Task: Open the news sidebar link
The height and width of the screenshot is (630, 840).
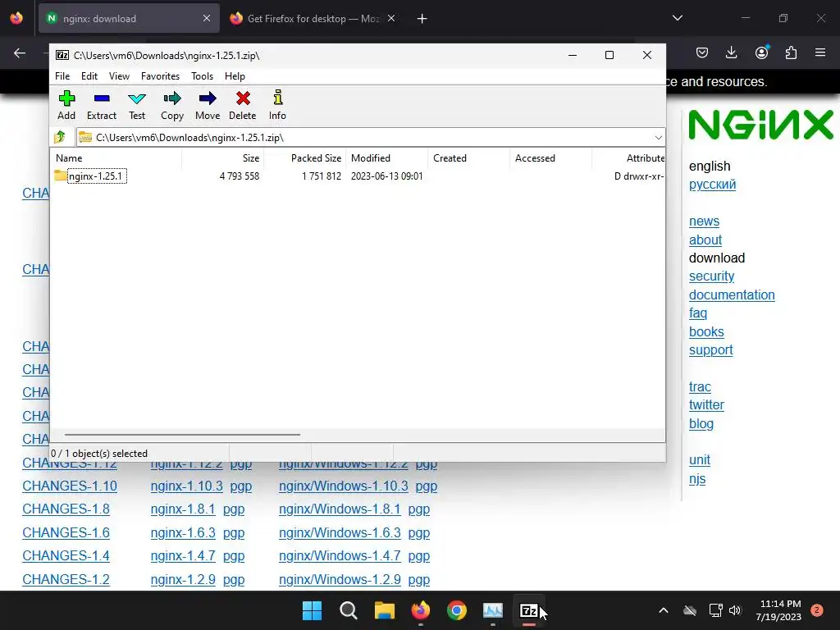Action: pyautogui.click(x=704, y=221)
